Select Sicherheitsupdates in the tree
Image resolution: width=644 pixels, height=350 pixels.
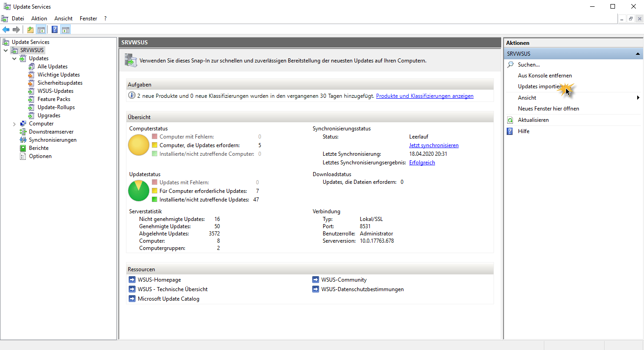60,83
